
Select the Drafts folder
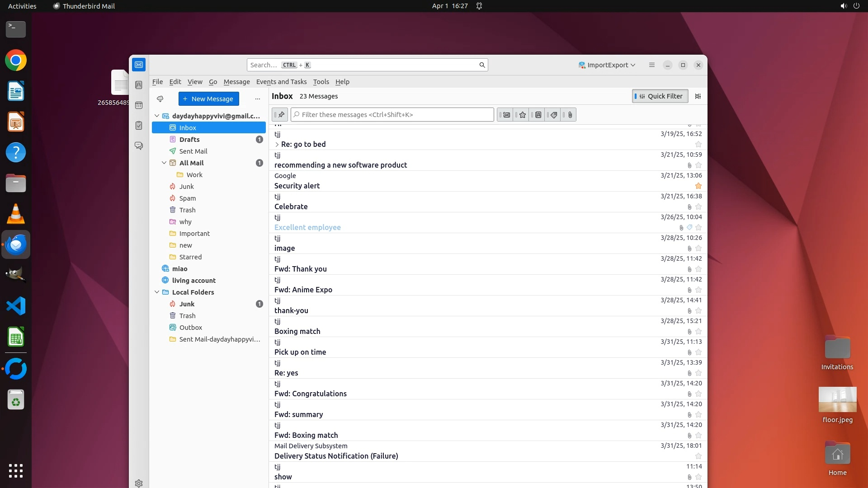[x=189, y=140]
